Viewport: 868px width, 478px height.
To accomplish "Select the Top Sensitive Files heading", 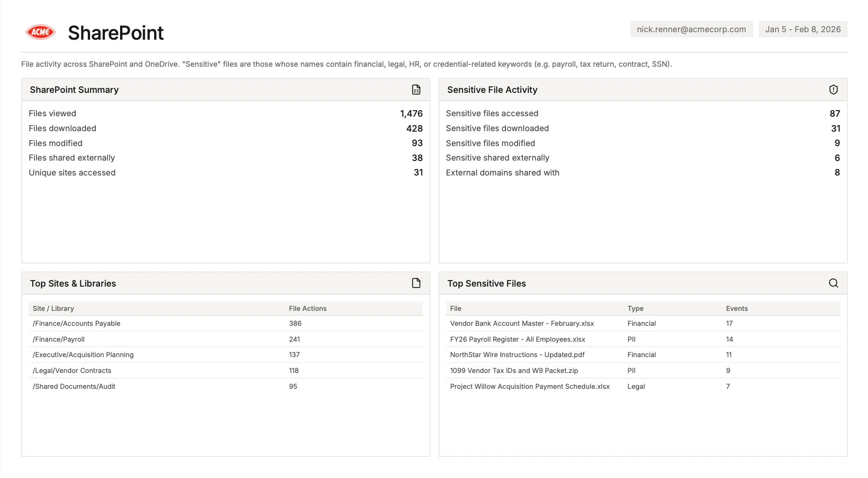I will 486,283.
